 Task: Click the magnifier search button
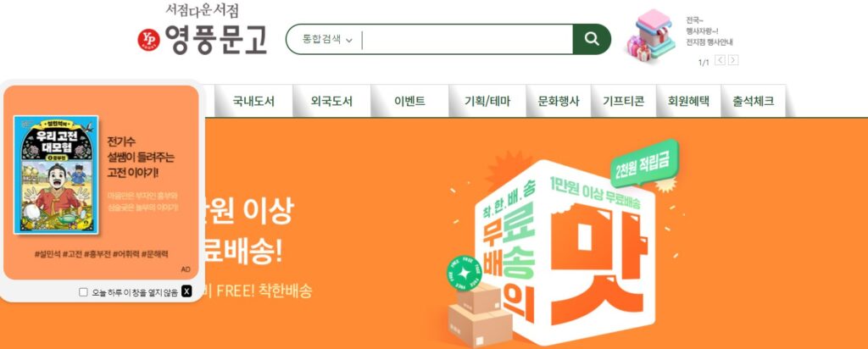pyautogui.click(x=591, y=39)
